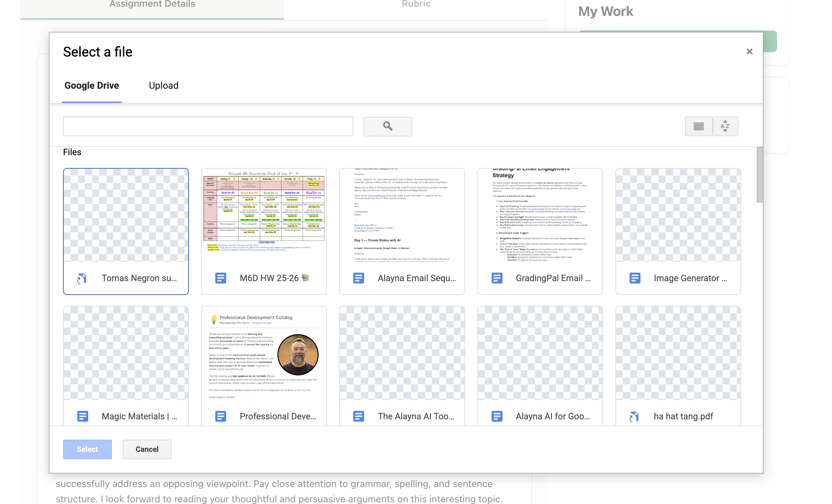Switch to list view using the view icon
Viewport: 832px width, 504px height.
698,126
